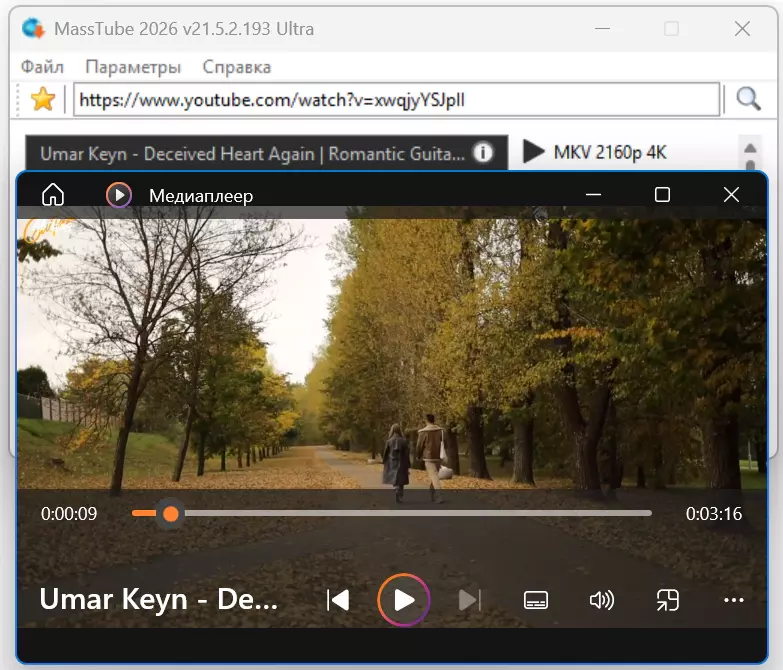The width and height of the screenshot is (783, 670).
Task: Click the Медиаплеер app logo icon
Action: (x=119, y=195)
